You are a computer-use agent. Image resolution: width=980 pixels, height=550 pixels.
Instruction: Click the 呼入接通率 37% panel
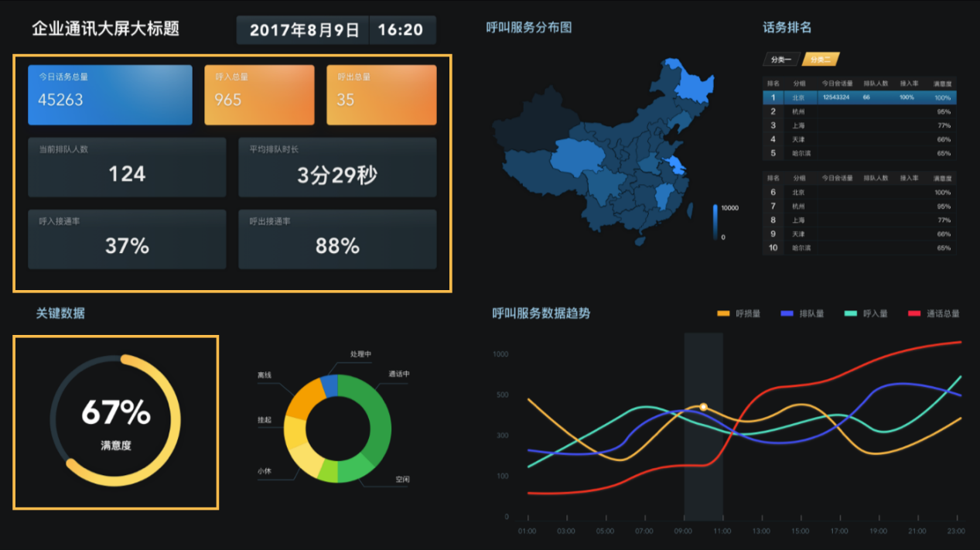click(x=127, y=239)
